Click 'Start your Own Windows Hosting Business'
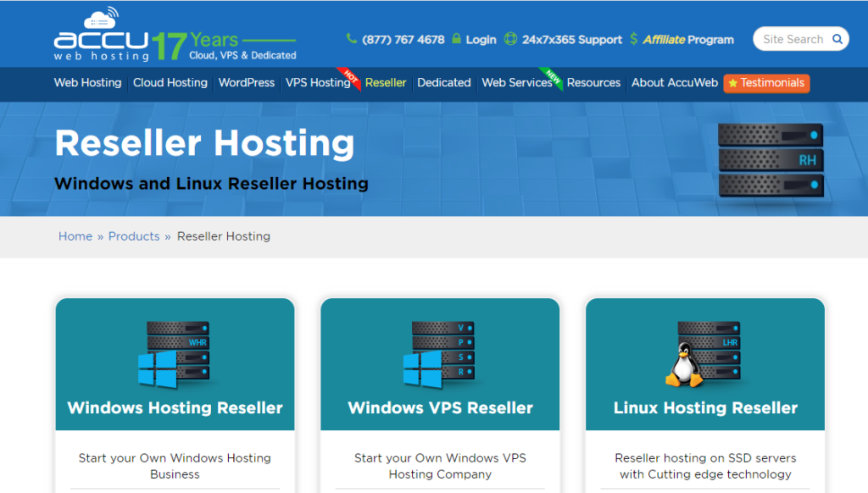This screenshot has height=493, width=868. coord(175,466)
